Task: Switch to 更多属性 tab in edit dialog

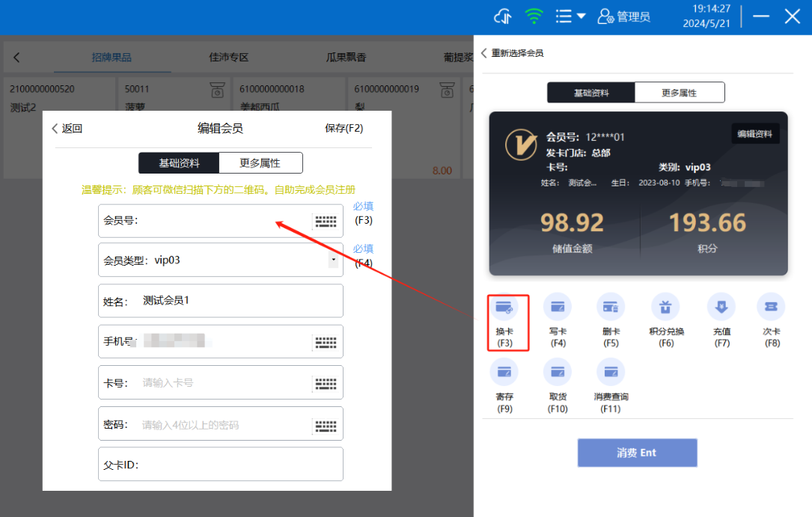Action: pos(260,163)
